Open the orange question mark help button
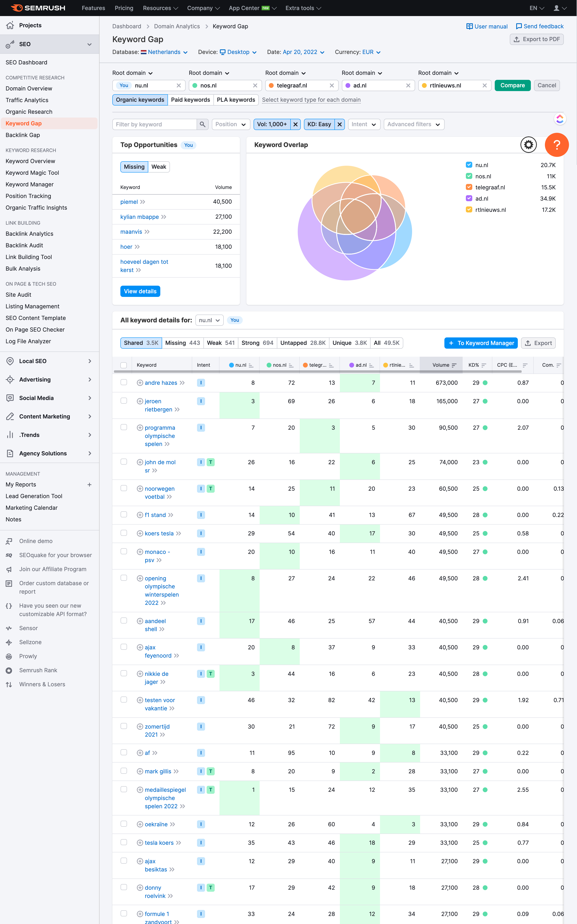577x924 pixels. (x=557, y=145)
